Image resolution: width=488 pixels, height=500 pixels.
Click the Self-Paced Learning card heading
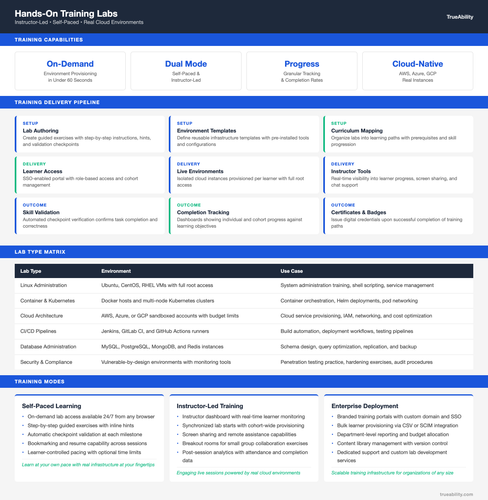click(52, 406)
